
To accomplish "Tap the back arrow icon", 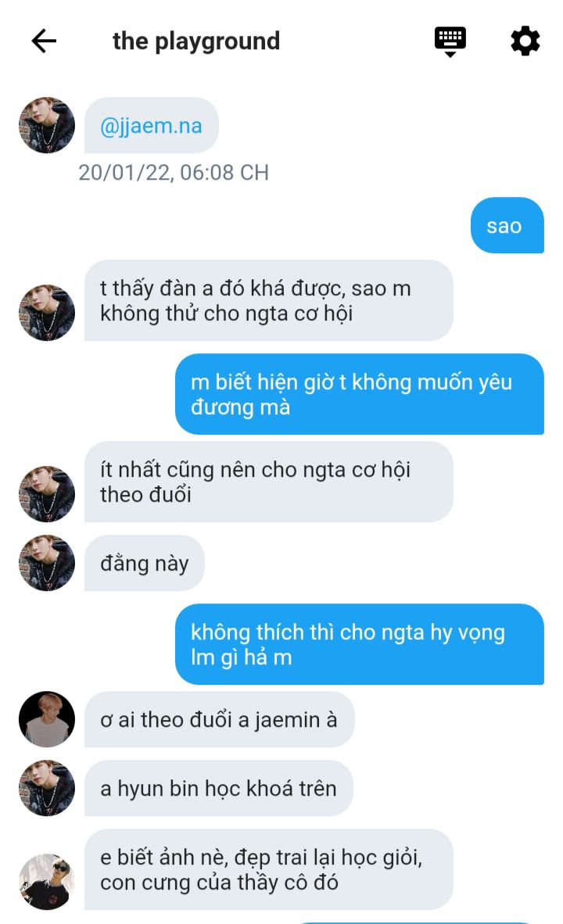I will coord(44,41).
